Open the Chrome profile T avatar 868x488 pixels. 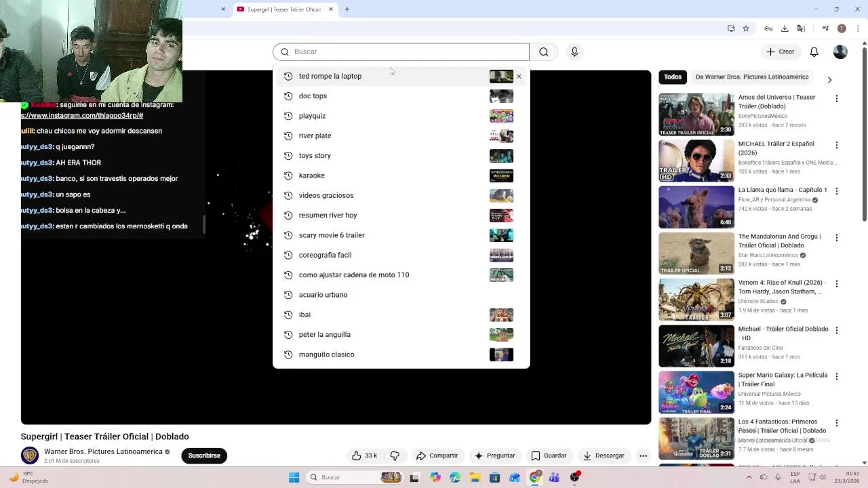click(x=842, y=28)
